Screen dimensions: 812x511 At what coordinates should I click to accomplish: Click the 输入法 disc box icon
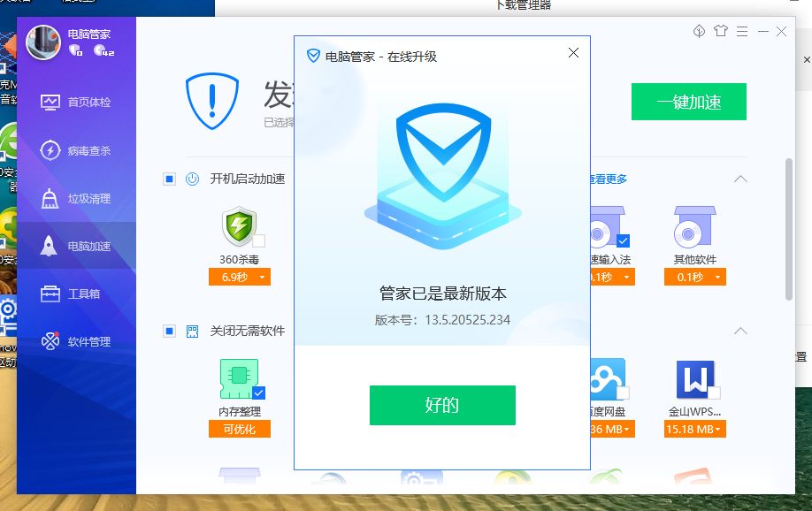click(608, 226)
